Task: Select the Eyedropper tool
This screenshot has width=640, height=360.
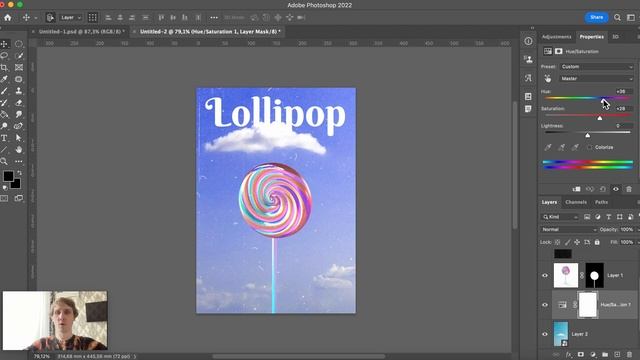Action: [4, 79]
